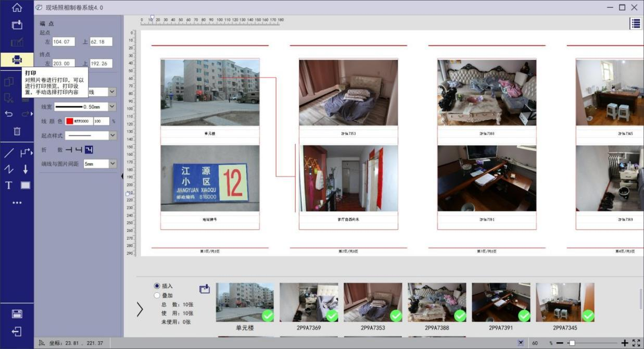Select the down arrow tool
Screen dimensions: 644x349
click(25, 169)
